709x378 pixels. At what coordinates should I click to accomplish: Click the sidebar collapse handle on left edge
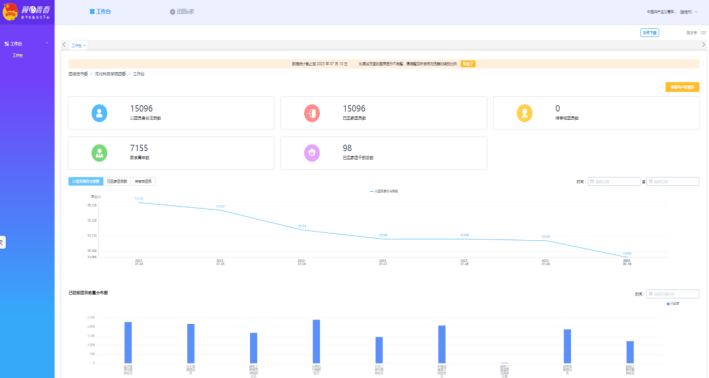[x=2, y=242]
